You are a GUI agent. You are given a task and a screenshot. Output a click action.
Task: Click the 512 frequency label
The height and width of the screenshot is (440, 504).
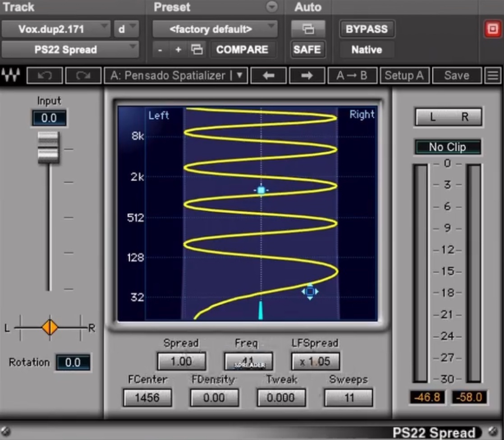[135, 218]
